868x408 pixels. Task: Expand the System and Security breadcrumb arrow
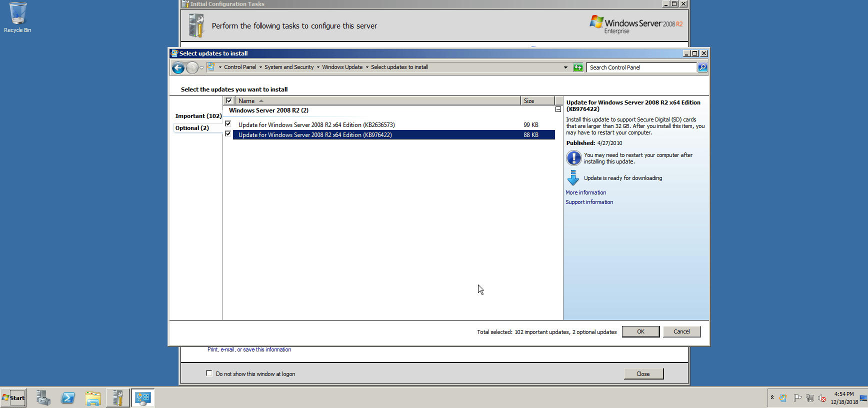coord(318,67)
